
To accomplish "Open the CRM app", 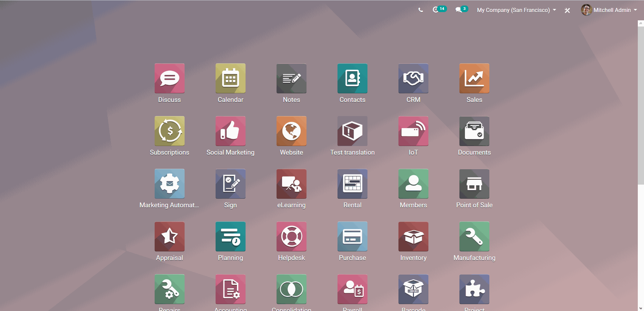I will [x=413, y=79].
